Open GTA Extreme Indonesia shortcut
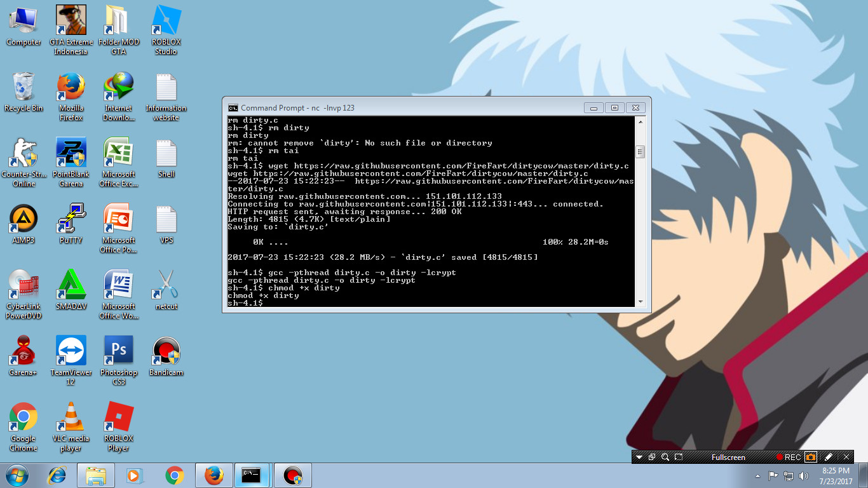Image resolution: width=868 pixels, height=488 pixels. tap(71, 30)
